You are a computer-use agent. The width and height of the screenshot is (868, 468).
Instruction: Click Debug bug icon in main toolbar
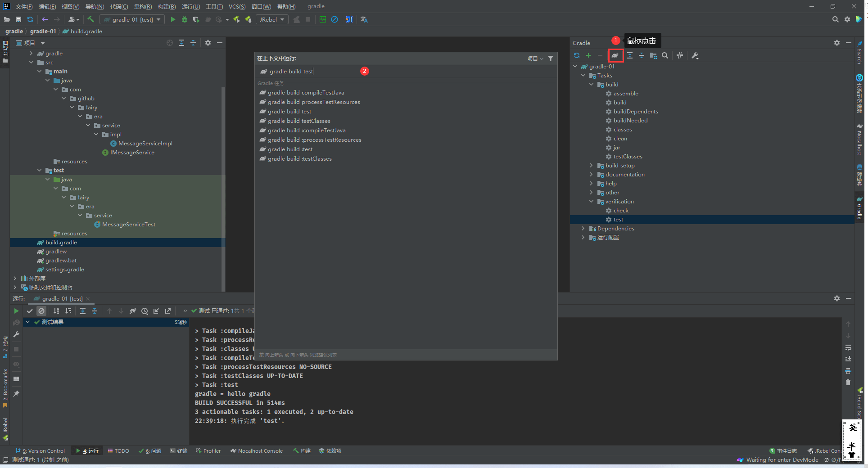[x=185, y=19]
